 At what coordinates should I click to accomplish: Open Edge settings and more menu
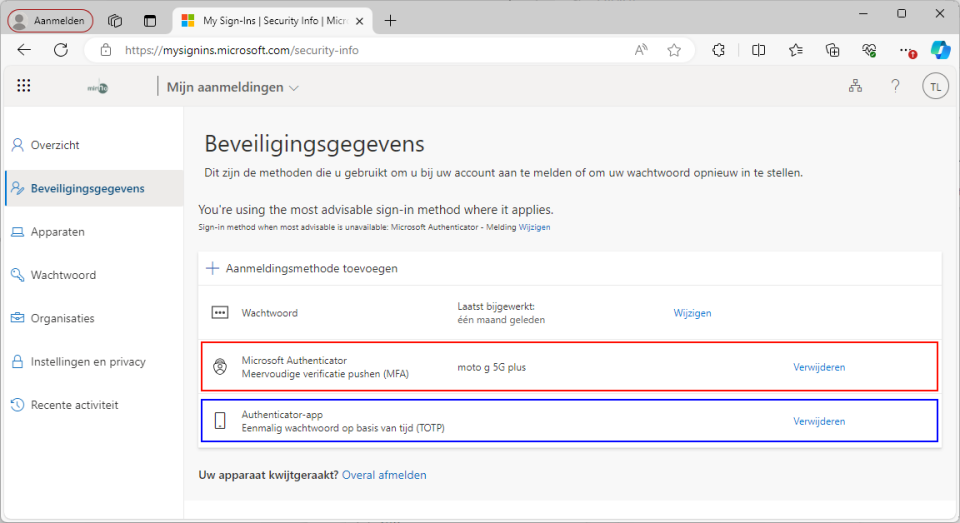pos(905,50)
